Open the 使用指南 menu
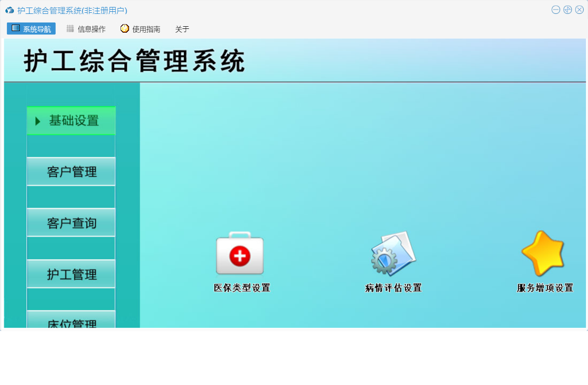 pos(140,29)
